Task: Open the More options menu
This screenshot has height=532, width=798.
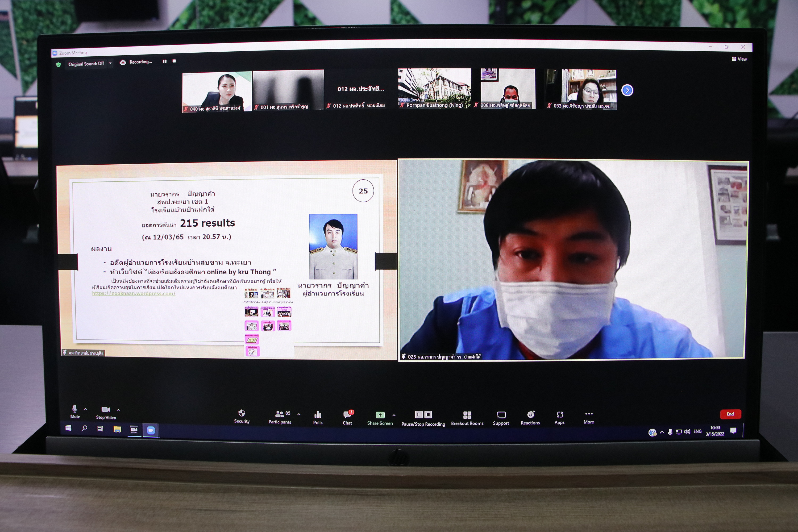Action: coord(589,414)
